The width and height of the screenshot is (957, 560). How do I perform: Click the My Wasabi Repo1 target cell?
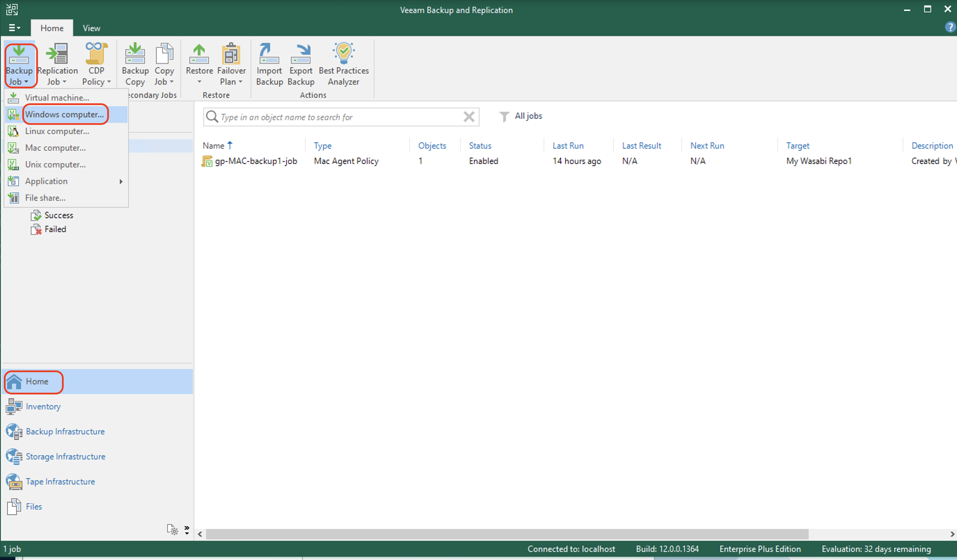(x=819, y=161)
